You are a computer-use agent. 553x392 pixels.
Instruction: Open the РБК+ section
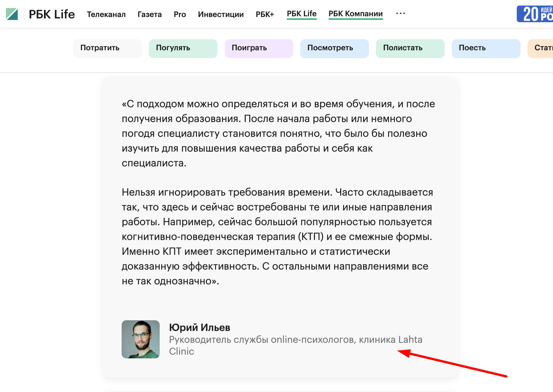coord(265,14)
